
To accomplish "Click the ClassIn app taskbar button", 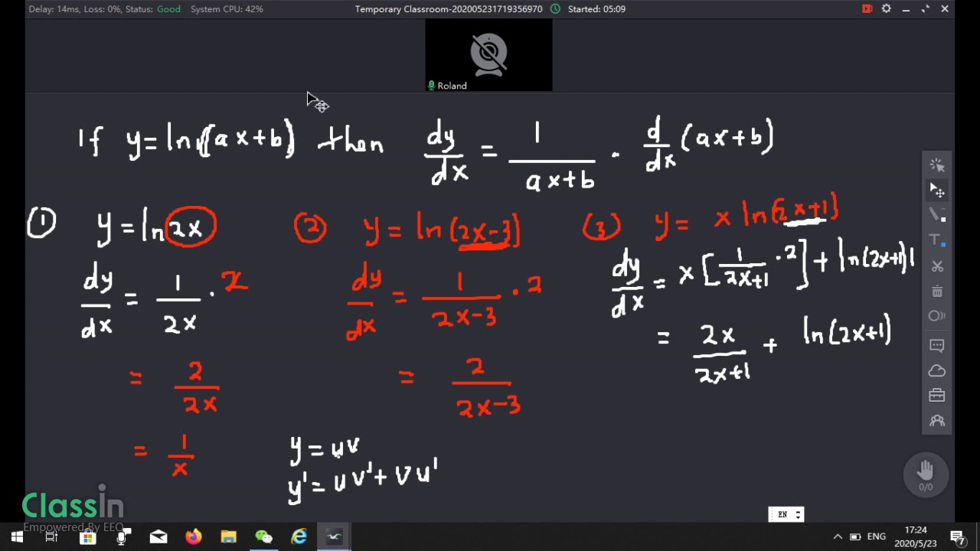I will 334,537.
